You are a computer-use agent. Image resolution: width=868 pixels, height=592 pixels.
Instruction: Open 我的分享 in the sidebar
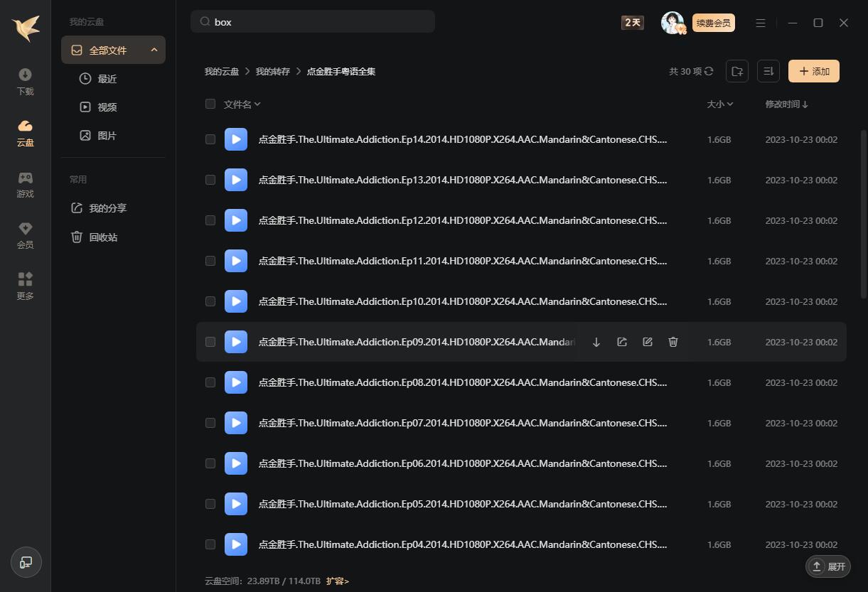(x=107, y=208)
